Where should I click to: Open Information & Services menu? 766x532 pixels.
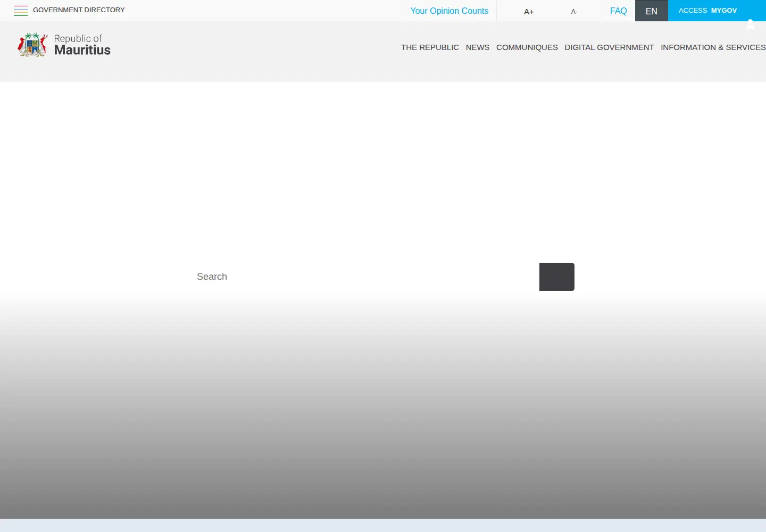713,47
